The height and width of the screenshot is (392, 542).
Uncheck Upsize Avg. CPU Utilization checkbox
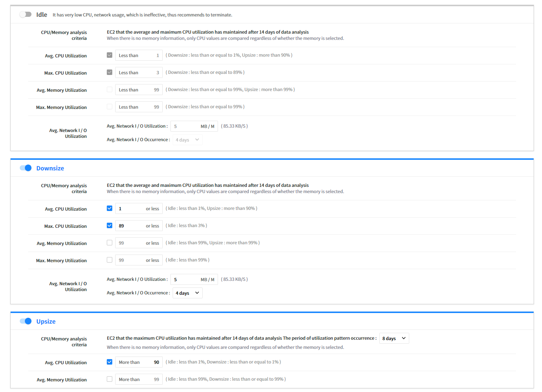109,362
